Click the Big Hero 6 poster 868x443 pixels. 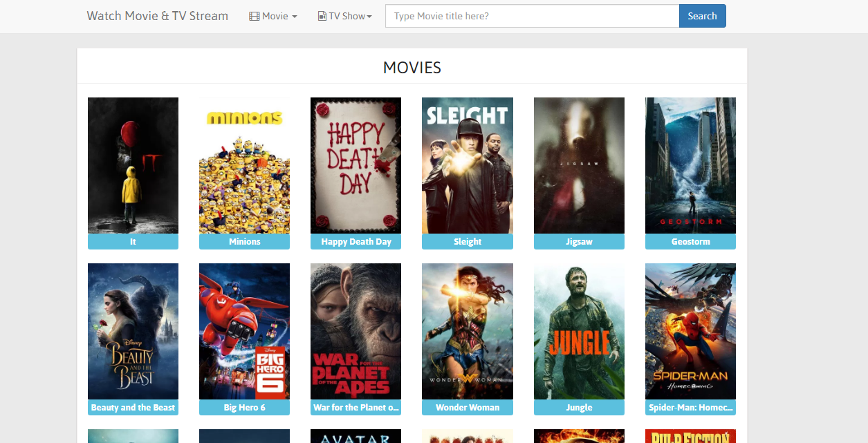pyautogui.click(x=244, y=331)
